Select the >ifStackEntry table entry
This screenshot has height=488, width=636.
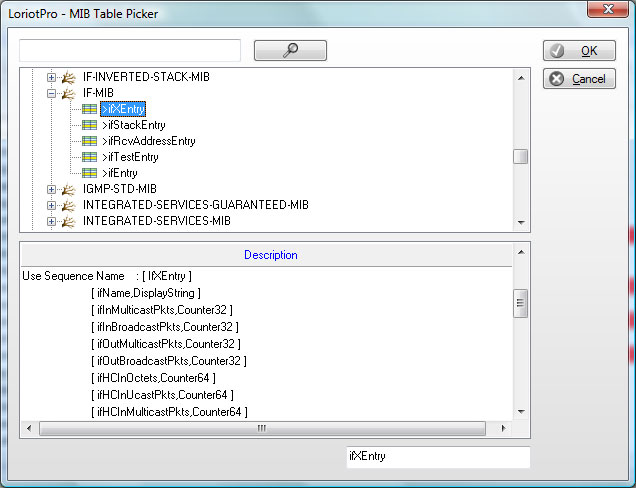pos(133,125)
